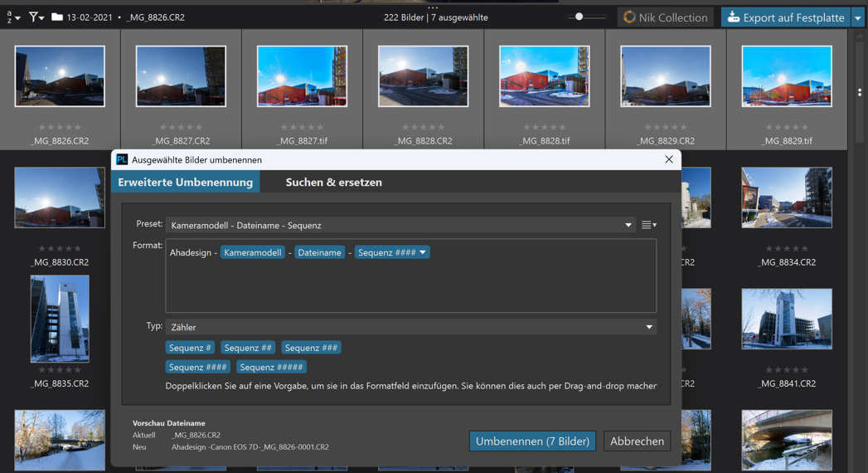868x473 pixels.
Task: Click the Kameramodell token in Format field
Action: pos(253,252)
